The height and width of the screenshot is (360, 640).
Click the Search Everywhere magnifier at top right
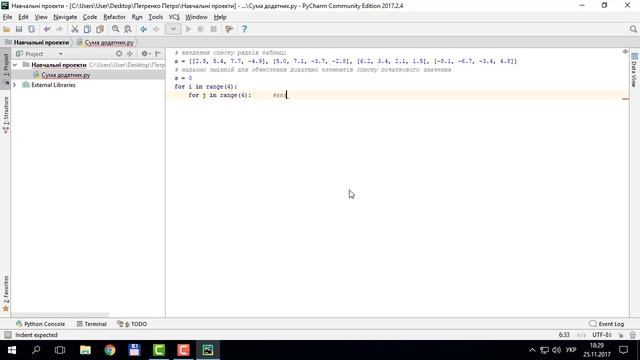[633, 29]
